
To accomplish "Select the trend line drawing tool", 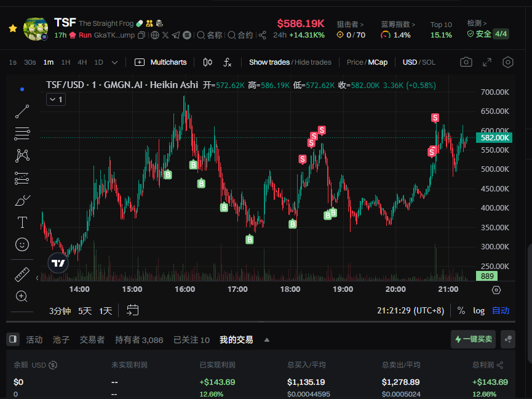I will [x=22, y=111].
